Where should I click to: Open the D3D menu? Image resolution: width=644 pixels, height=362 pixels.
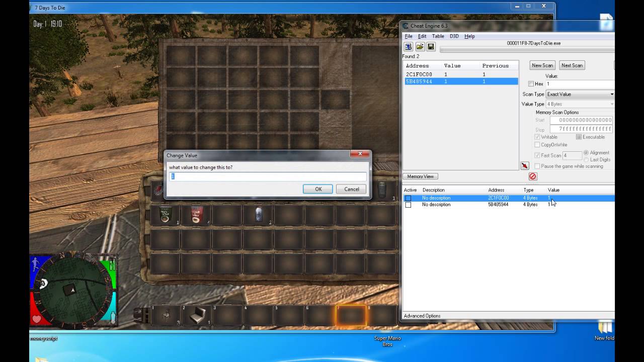[x=454, y=36]
